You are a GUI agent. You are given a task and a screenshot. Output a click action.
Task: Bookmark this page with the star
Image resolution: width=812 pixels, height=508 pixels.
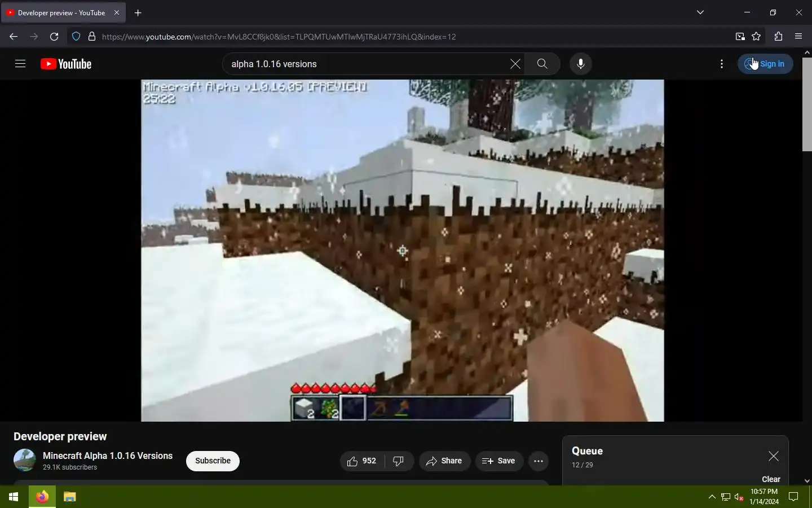coord(757,37)
